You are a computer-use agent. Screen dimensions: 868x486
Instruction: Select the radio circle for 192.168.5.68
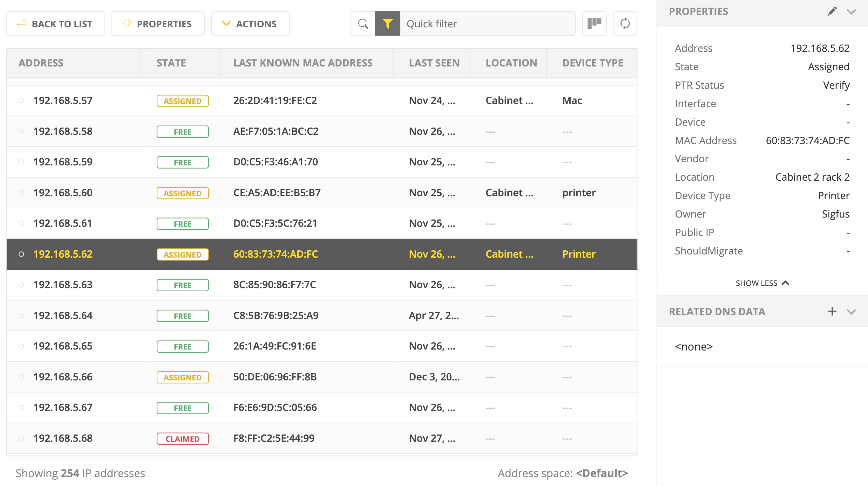pos(21,438)
